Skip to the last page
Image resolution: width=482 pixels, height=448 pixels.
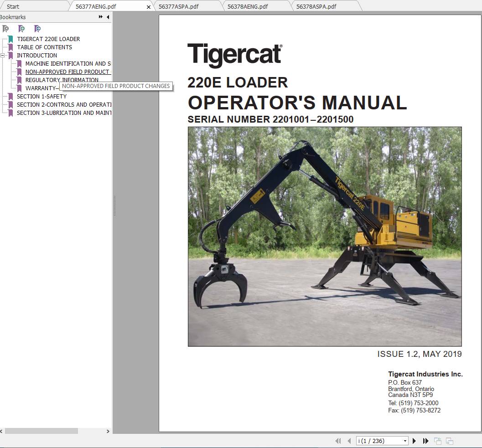(425, 441)
